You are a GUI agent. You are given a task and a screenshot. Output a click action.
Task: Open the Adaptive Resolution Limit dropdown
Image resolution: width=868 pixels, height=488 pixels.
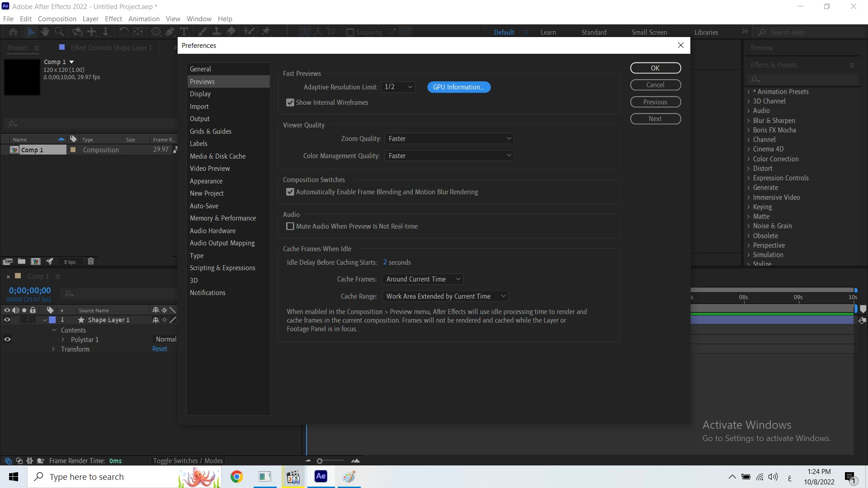[398, 87]
